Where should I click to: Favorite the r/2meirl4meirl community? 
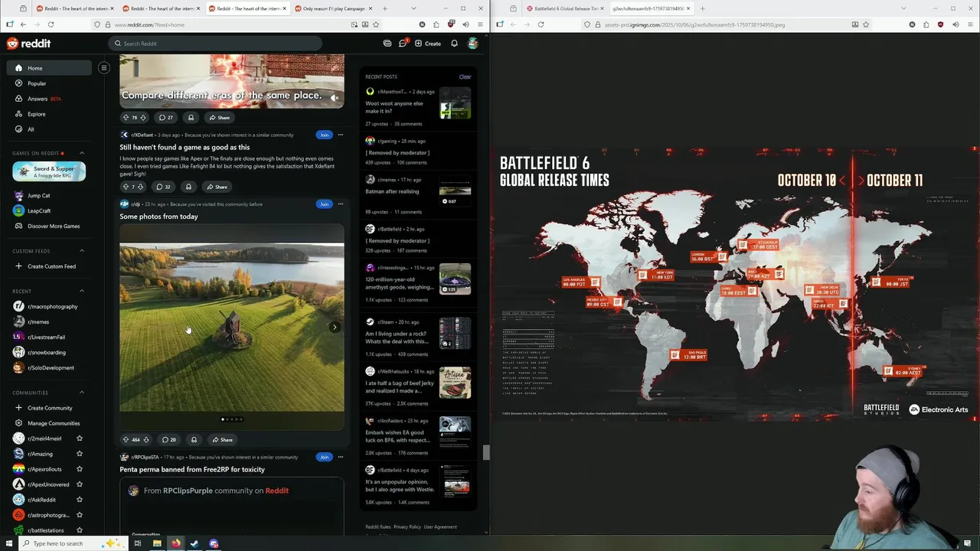pyautogui.click(x=80, y=439)
